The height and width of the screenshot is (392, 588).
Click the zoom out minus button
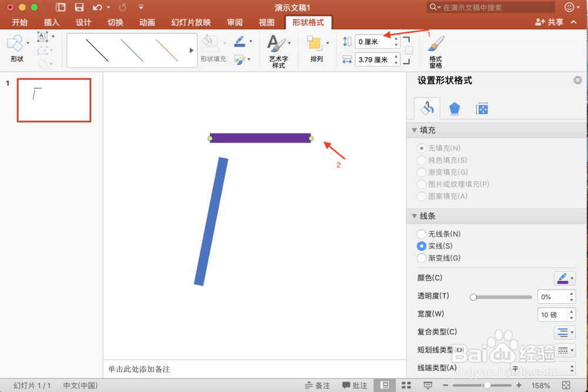(446, 386)
